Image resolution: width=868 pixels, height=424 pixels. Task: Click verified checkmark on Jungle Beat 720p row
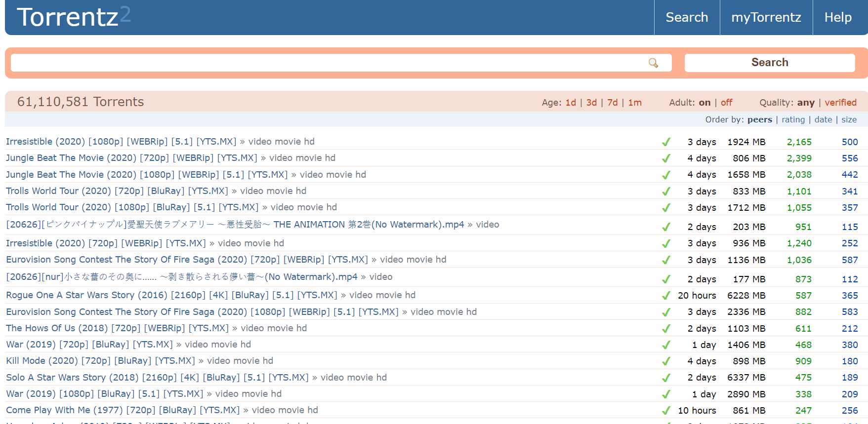tap(666, 158)
